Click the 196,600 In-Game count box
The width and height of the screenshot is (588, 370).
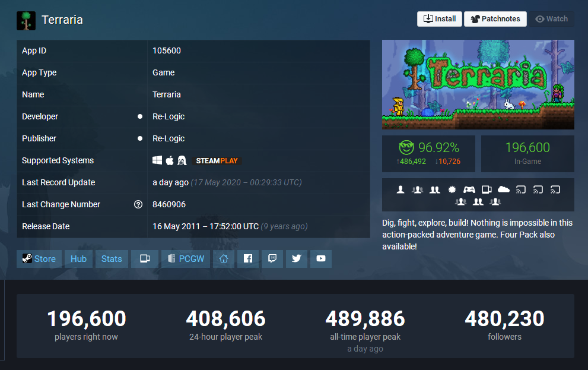(527, 154)
